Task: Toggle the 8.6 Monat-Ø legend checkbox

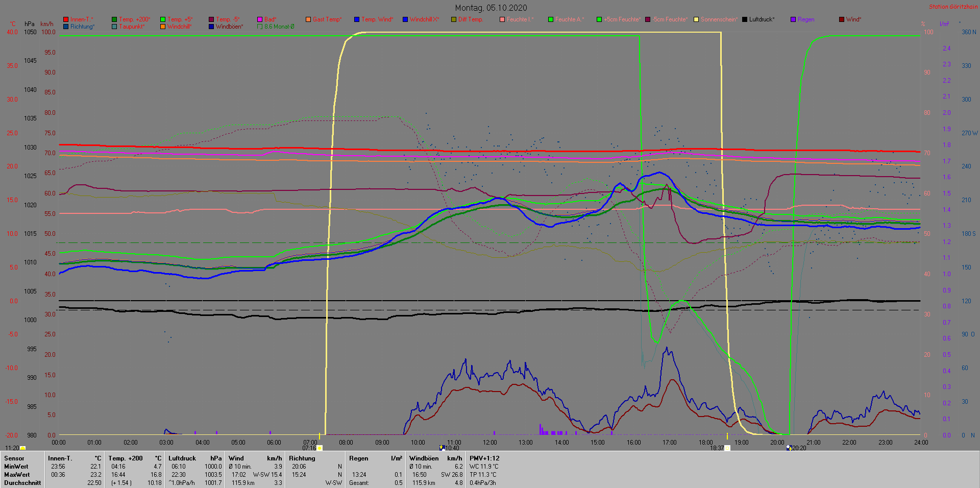Action: [x=260, y=27]
